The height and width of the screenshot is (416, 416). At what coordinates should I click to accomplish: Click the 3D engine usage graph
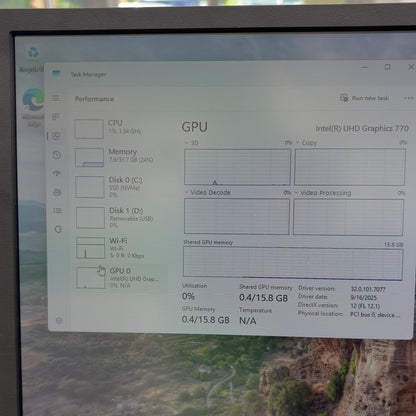coord(237,167)
